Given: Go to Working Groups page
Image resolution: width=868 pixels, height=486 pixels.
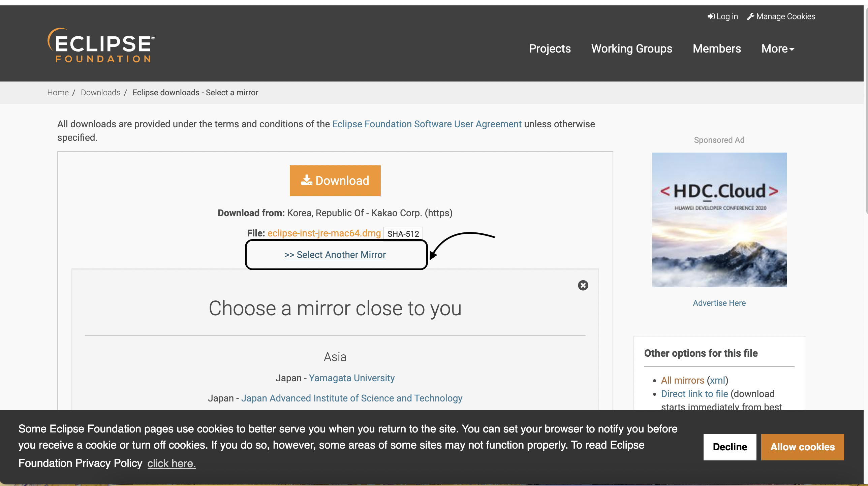Looking at the screenshot, I should (632, 48).
